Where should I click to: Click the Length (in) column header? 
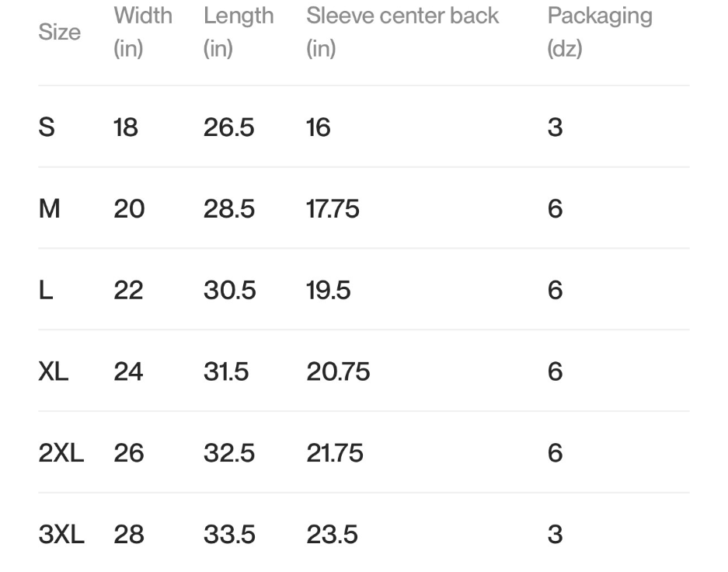point(239,32)
